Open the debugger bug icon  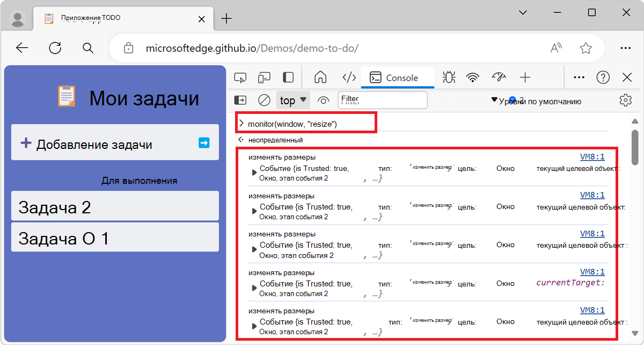coord(449,77)
